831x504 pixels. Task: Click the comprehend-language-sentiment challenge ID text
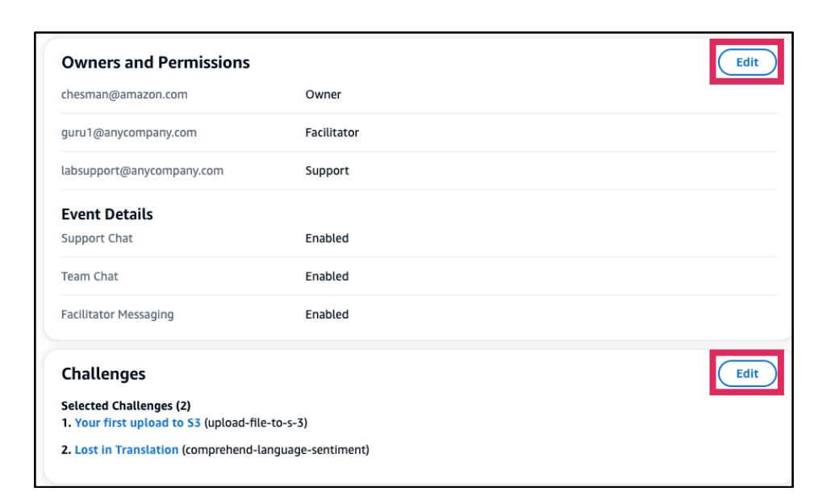[x=277, y=449]
